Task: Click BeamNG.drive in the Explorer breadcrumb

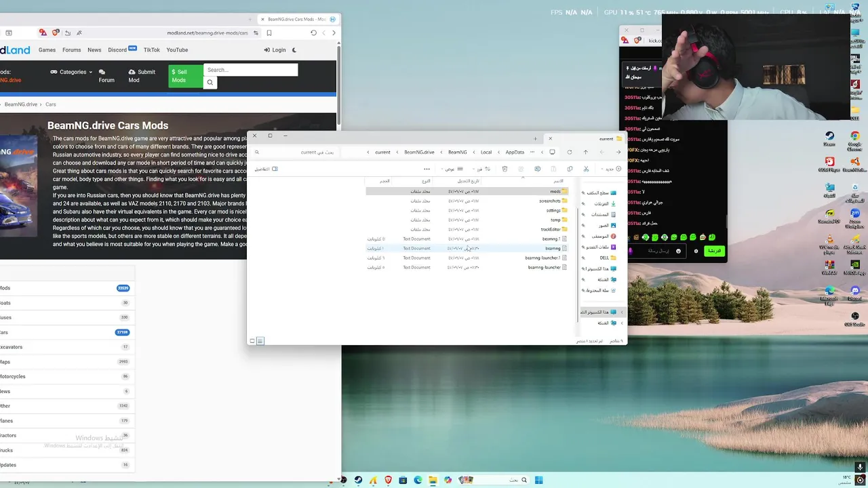Action: [x=419, y=152]
